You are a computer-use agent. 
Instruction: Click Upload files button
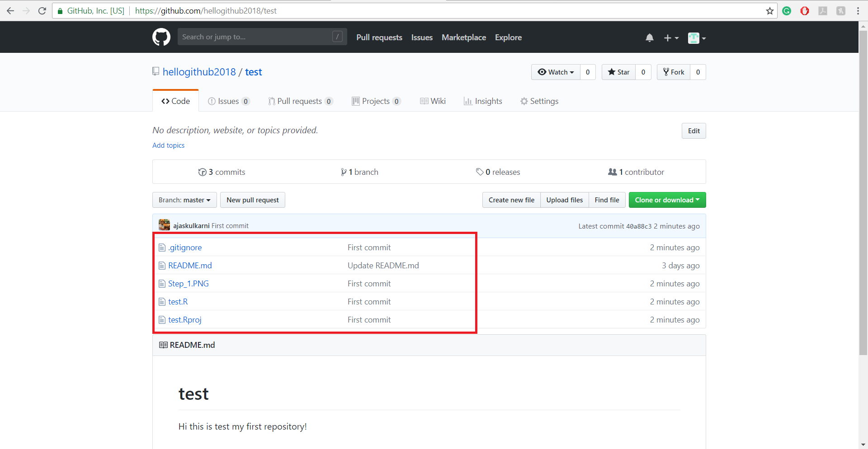point(565,200)
